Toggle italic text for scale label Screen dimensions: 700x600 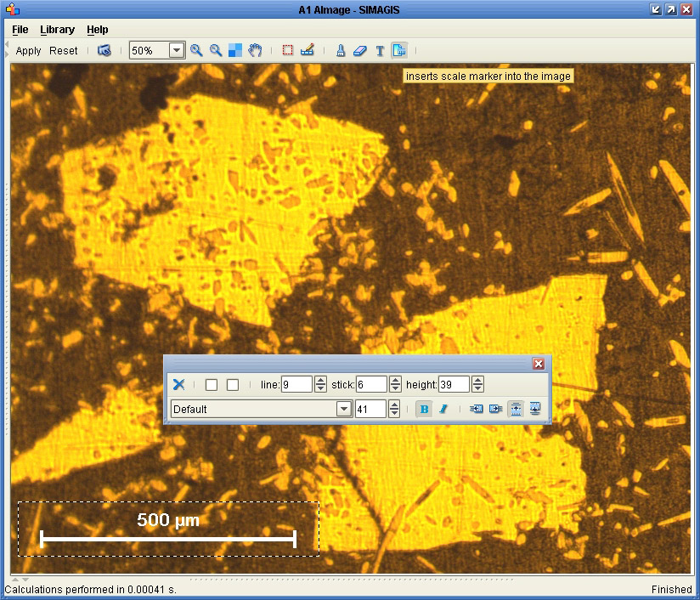[443, 409]
